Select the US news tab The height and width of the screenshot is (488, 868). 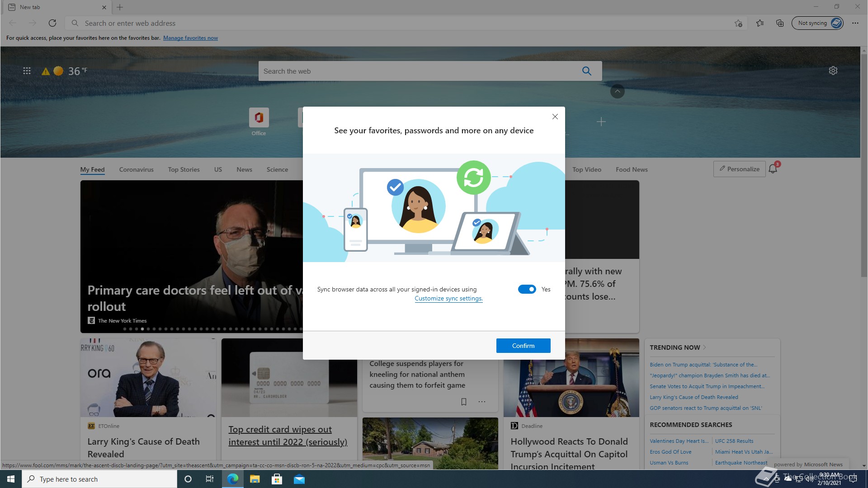coord(218,169)
